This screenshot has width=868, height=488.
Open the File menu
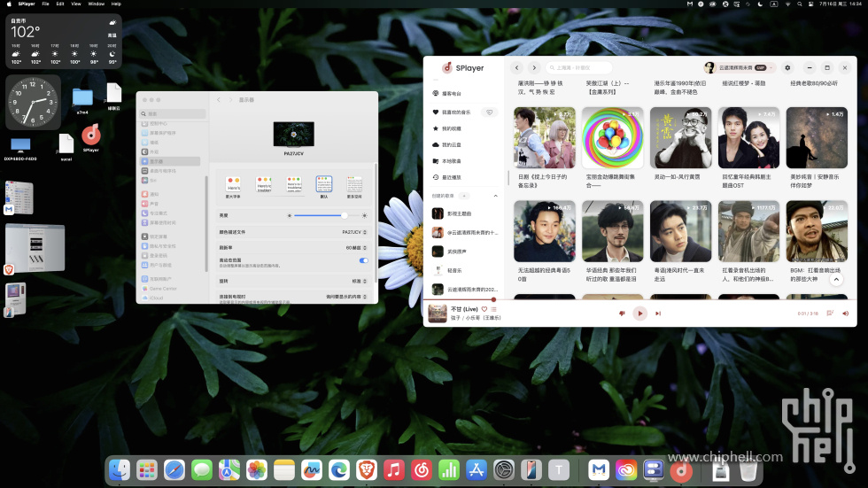[45, 4]
